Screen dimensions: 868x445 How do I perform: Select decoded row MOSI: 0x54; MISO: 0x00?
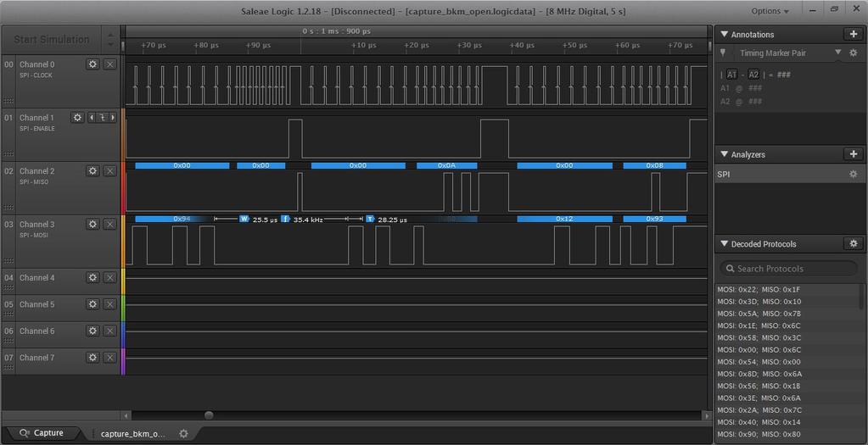pyautogui.click(x=787, y=362)
